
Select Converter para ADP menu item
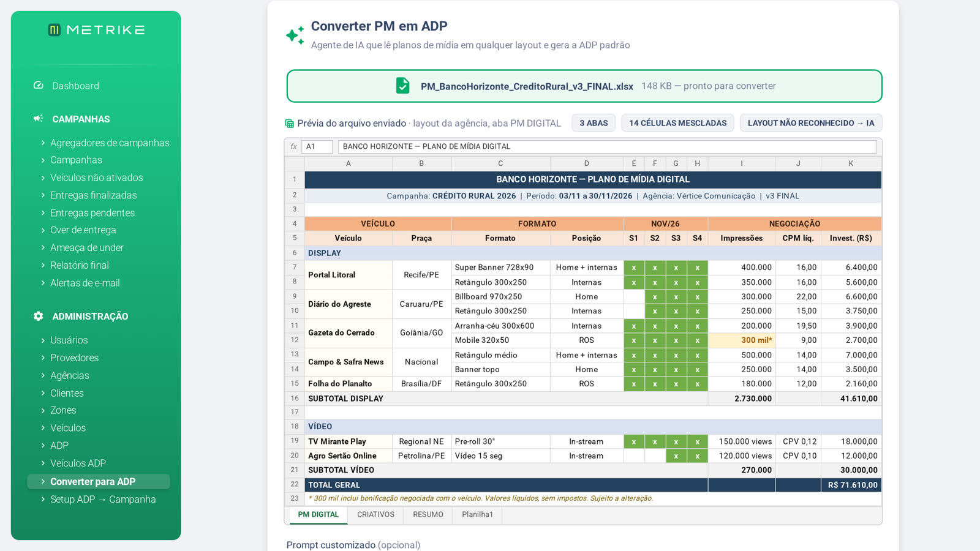click(x=99, y=482)
